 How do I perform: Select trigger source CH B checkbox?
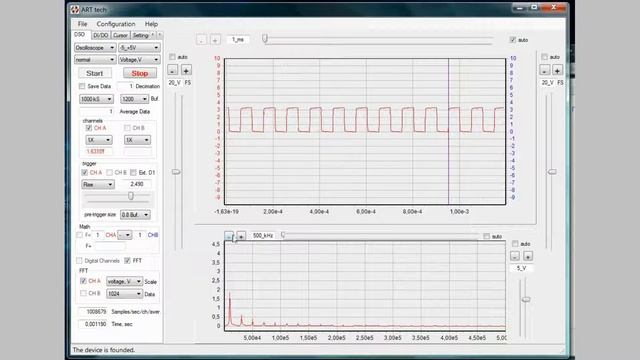point(109,173)
